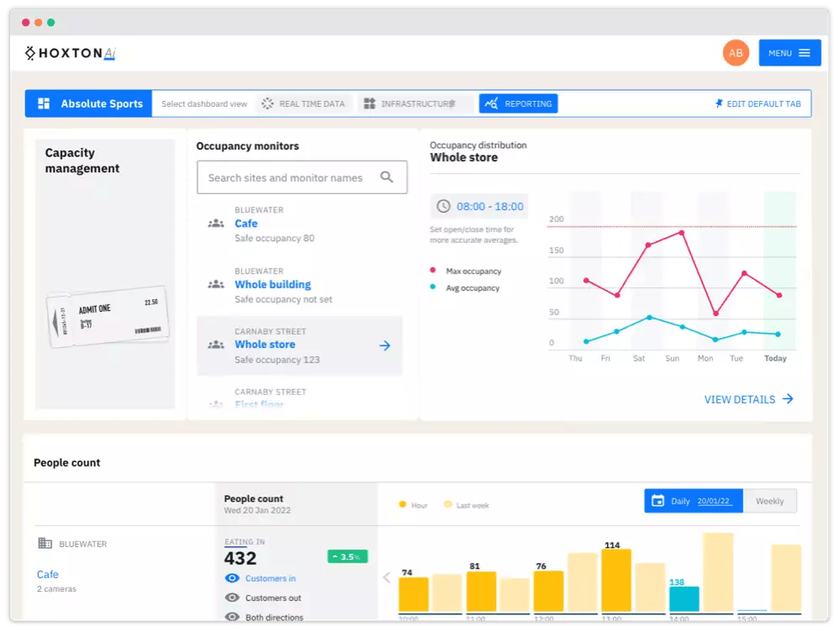
Task: Focus the Search sites and monitor names field
Action: tap(302, 177)
